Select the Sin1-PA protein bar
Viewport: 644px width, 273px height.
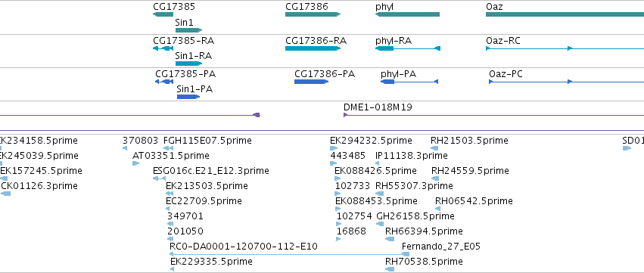(188, 97)
